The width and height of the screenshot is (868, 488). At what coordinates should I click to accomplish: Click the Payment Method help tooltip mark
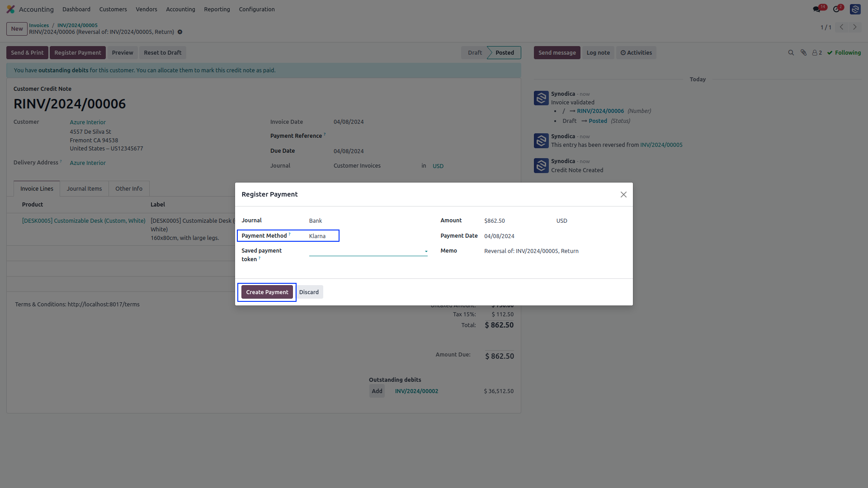point(289,234)
